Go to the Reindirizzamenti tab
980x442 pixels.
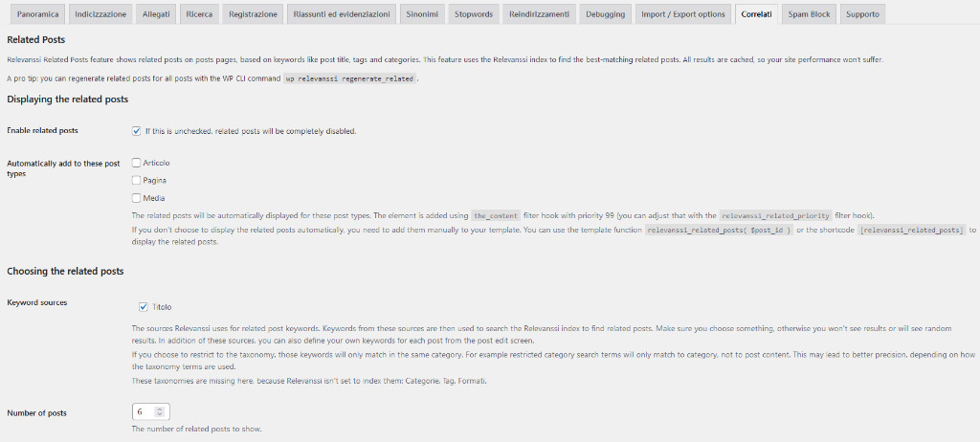[x=539, y=13]
